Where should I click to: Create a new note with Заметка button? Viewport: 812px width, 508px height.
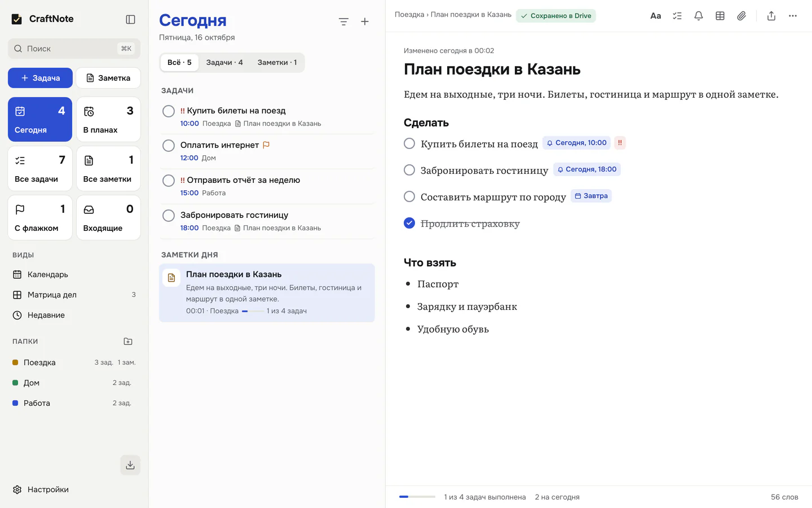click(x=108, y=78)
